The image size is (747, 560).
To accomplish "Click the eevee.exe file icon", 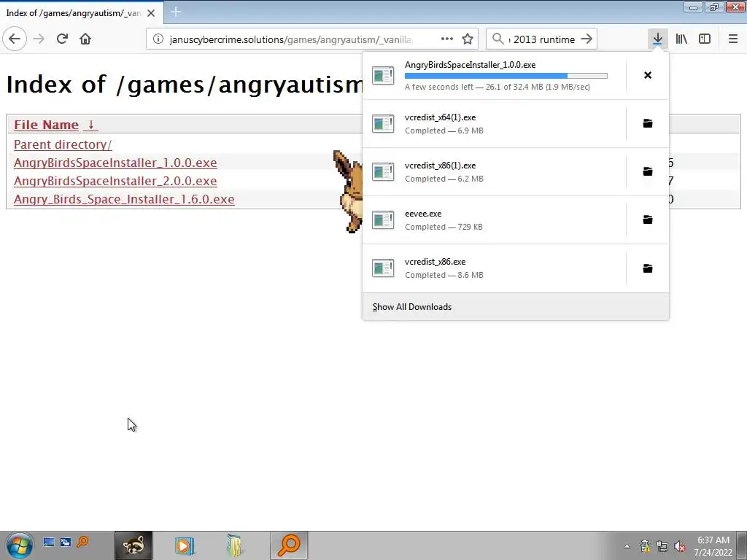I will [383, 219].
